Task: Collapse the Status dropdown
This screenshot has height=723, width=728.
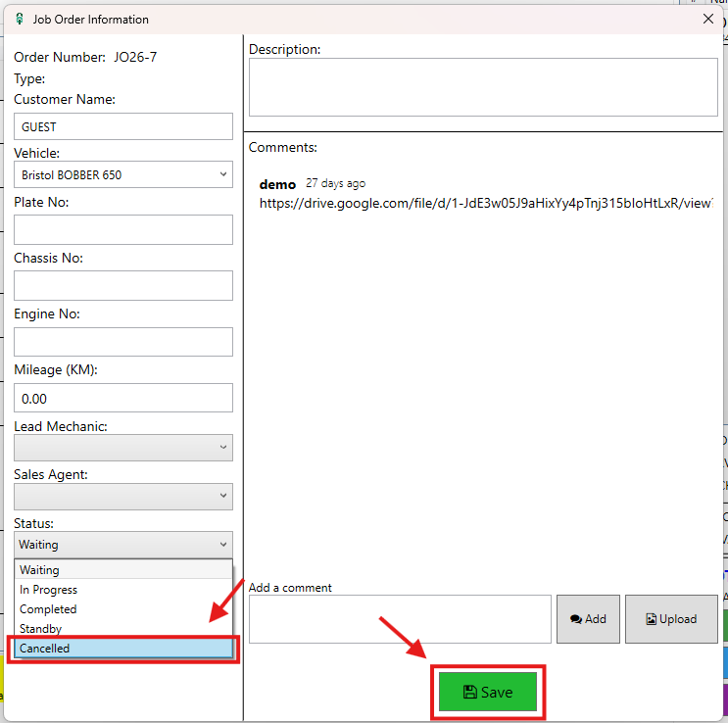Action: point(123,545)
